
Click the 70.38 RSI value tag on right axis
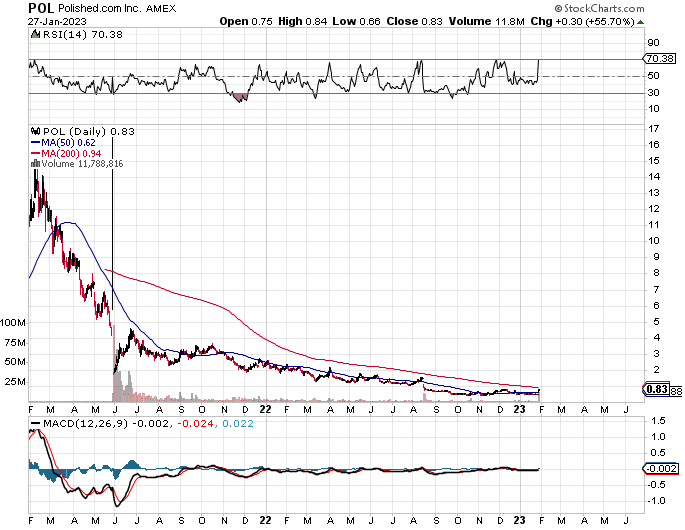[661, 58]
